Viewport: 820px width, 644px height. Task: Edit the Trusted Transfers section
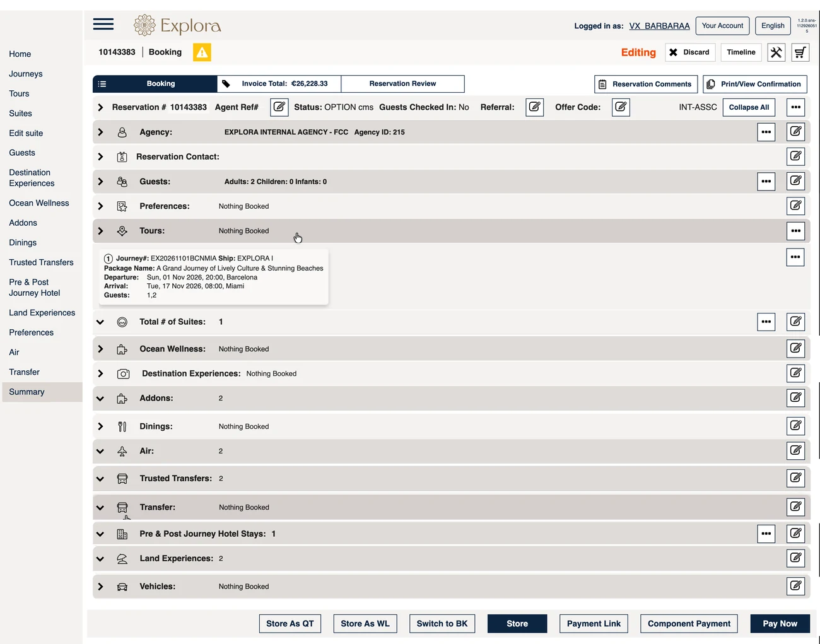796,478
